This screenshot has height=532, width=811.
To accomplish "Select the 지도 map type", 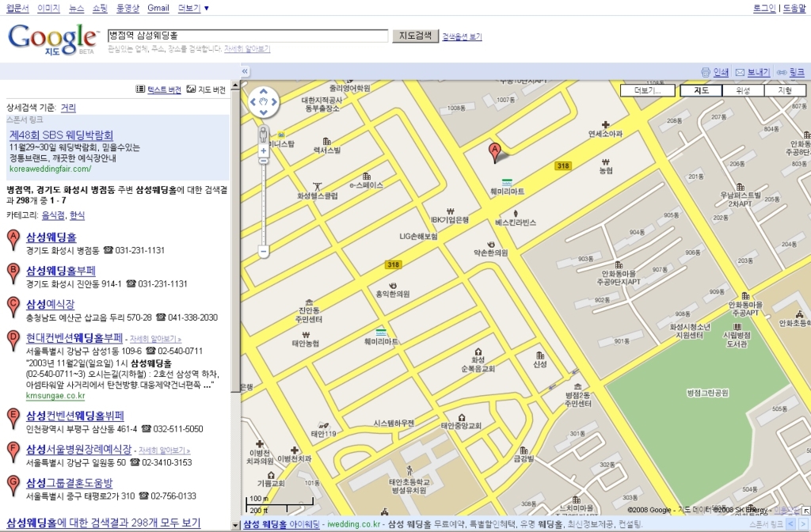I will (701, 90).
